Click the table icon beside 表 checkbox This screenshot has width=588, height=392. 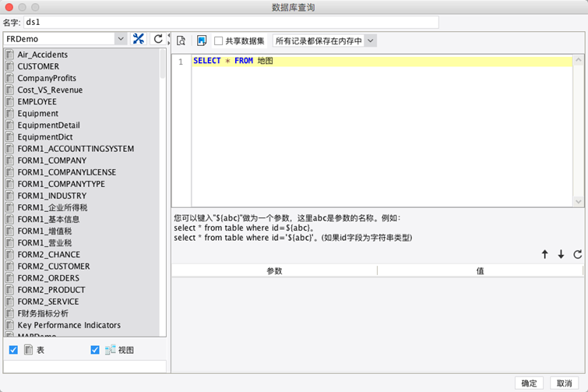[x=28, y=350]
